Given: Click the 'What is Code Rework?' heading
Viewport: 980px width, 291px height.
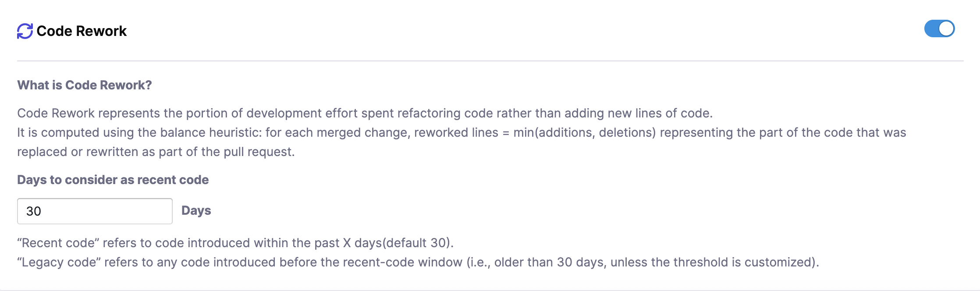Looking at the screenshot, I should (85, 85).
